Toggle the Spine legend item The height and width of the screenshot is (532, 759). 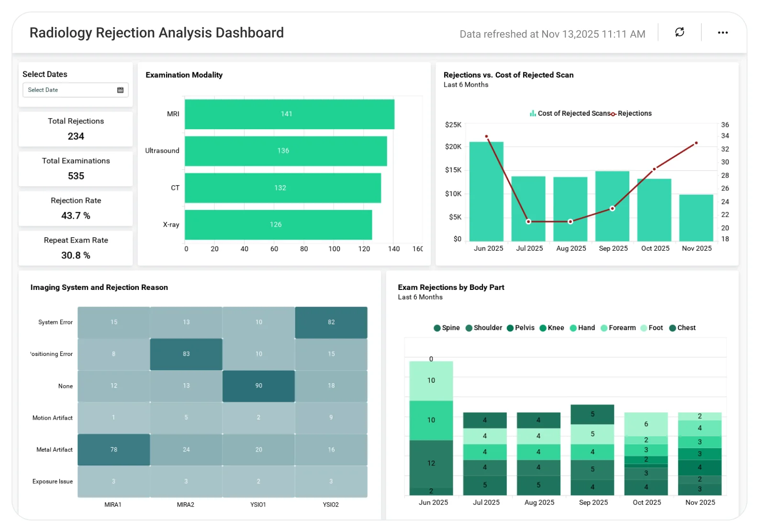coord(446,328)
